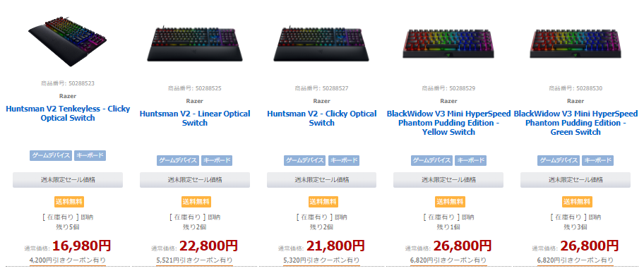Viewport: 644px width, 271px height.
Task: Open the BlackWidow V3 Mini Green Switch image
Action: point(576,43)
